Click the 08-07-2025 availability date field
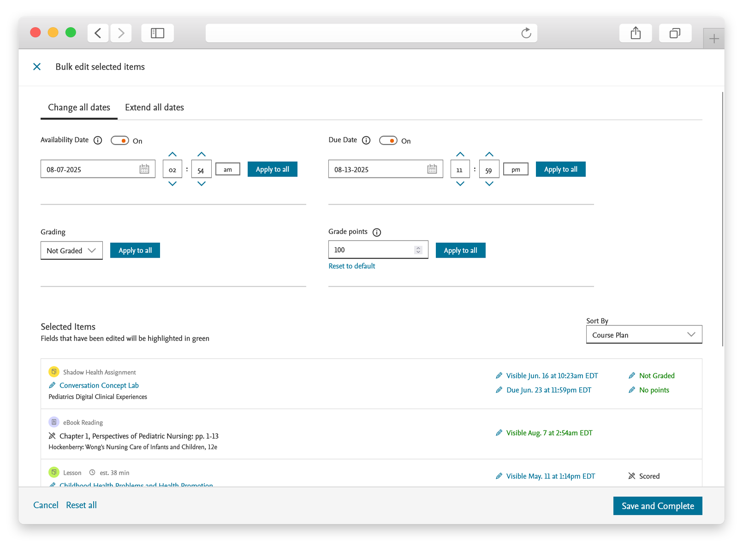743x560 pixels. point(98,169)
